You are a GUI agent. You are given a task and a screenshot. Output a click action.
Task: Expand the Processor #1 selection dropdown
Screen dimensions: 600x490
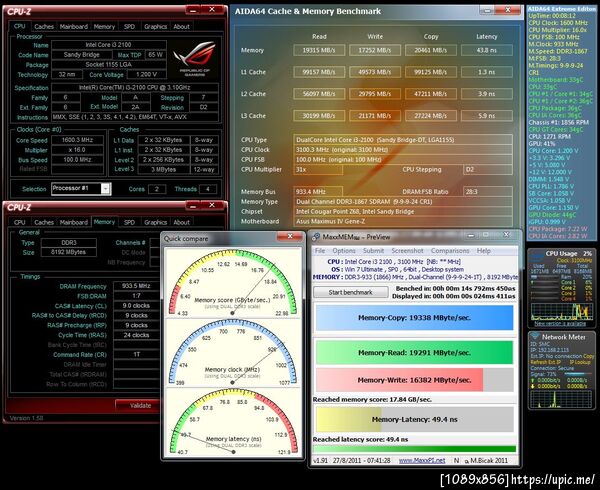point(106,189)
